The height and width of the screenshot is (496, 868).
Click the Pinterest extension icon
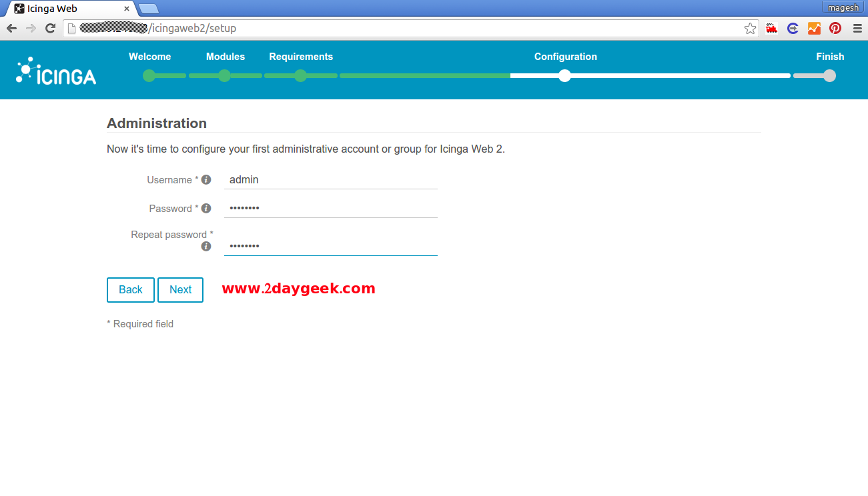(x=835, y=28)
